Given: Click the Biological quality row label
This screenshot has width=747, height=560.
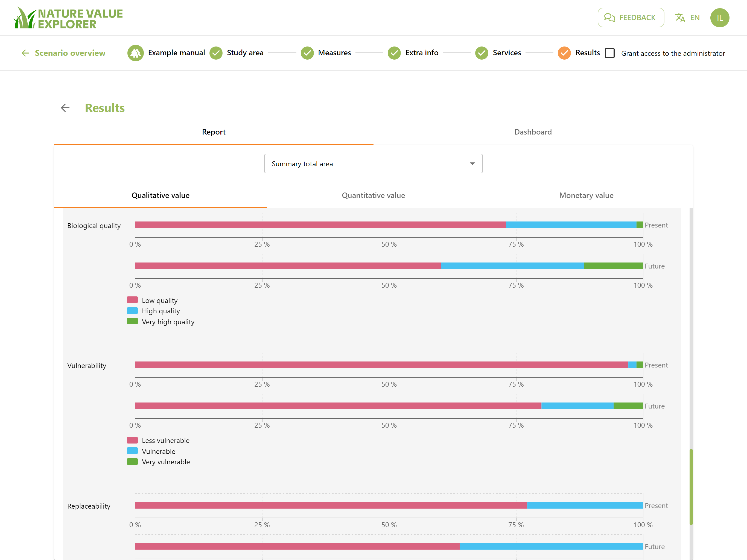Looking at the screenshot, I should [94, 226].
